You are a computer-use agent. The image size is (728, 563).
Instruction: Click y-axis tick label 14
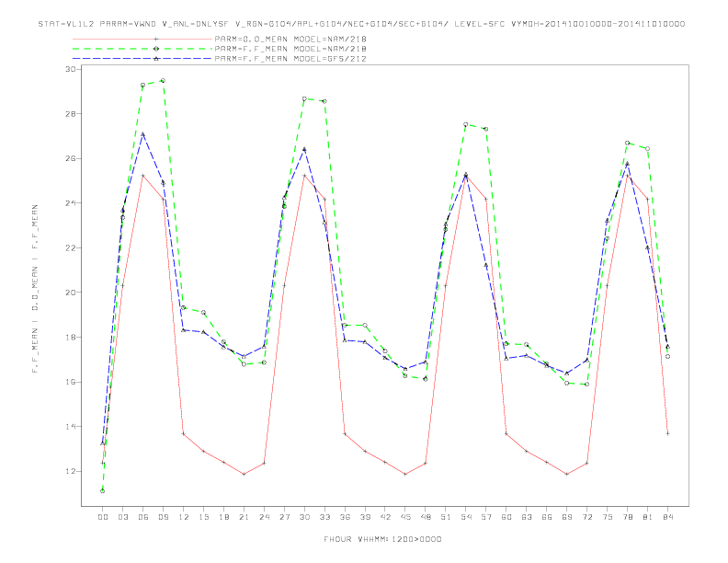click(x=71, y=427)
